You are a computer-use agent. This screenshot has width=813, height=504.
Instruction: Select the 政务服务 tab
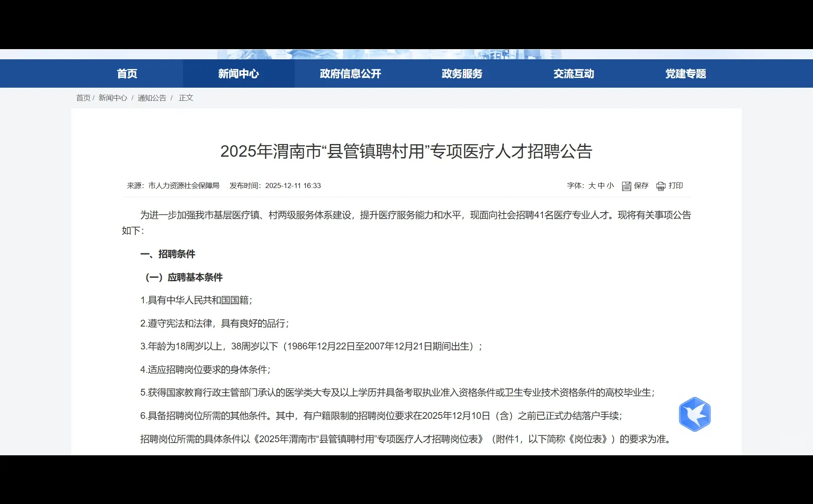[462, 73]
